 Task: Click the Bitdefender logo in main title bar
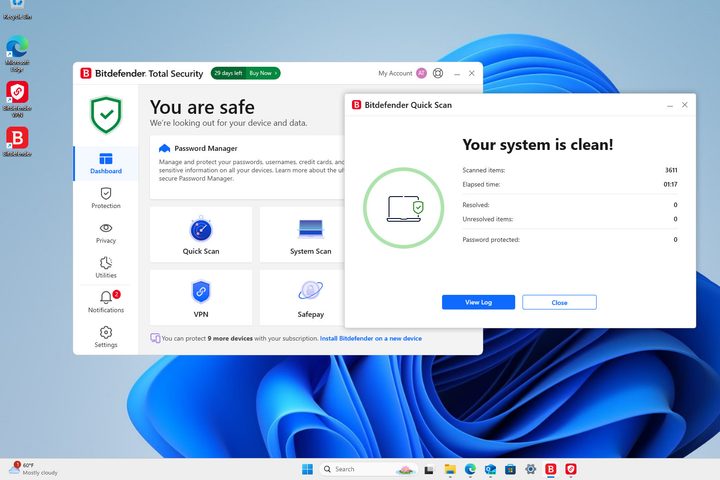click(x=86, y=73)
